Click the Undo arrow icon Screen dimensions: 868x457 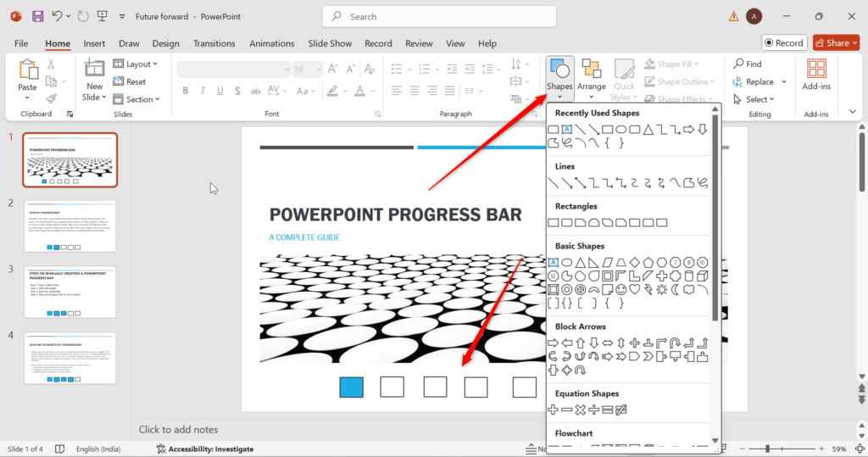coord(58,16)
